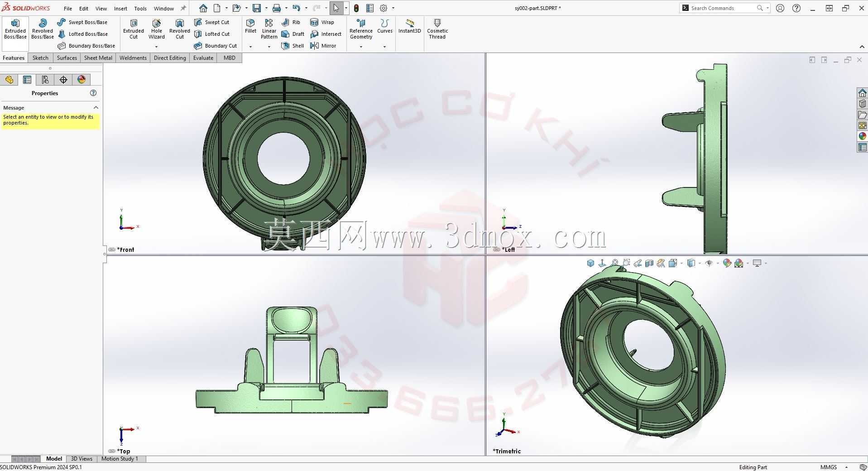Switch to the Sheet Metal tab
The width and height of the screenshot is (868, 471).
point(98,58)
